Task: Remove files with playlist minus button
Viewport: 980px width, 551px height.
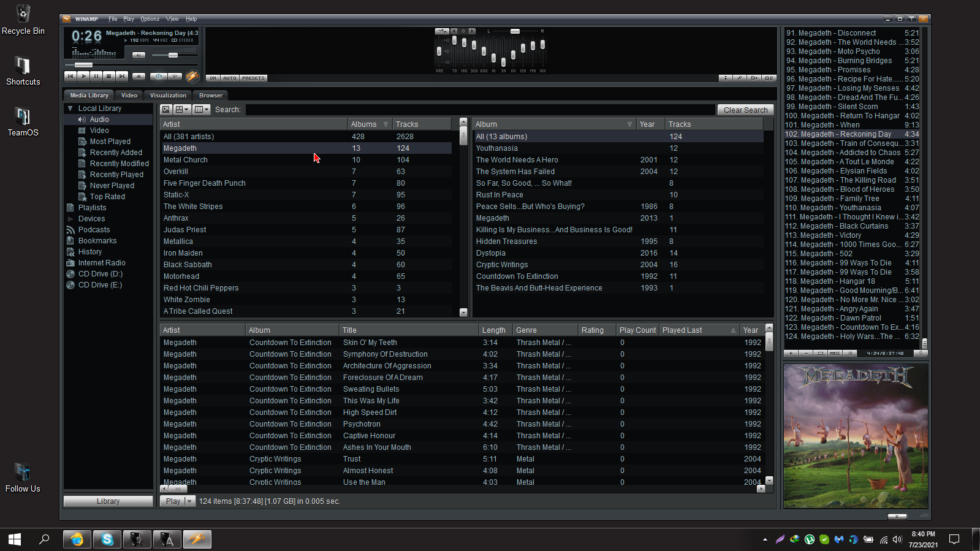Action: pos(806,353)
